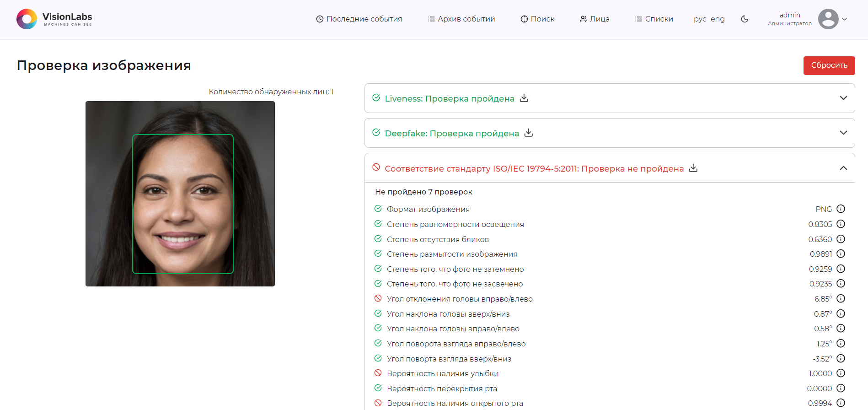The width and height of the screenshot is (868, 410).
Task: Open Списки section
Action: click(654, 19)
